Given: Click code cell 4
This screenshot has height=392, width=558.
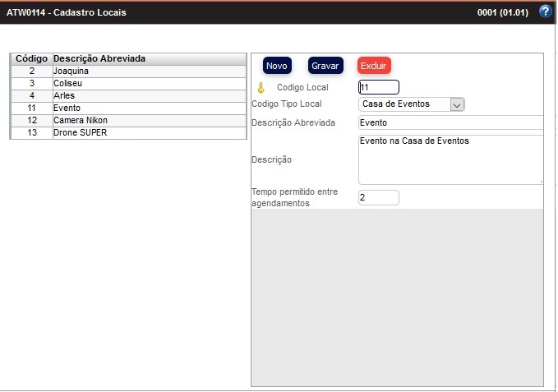Looking at the screenshot, I should pyautogui.click(x=32, y=95).
